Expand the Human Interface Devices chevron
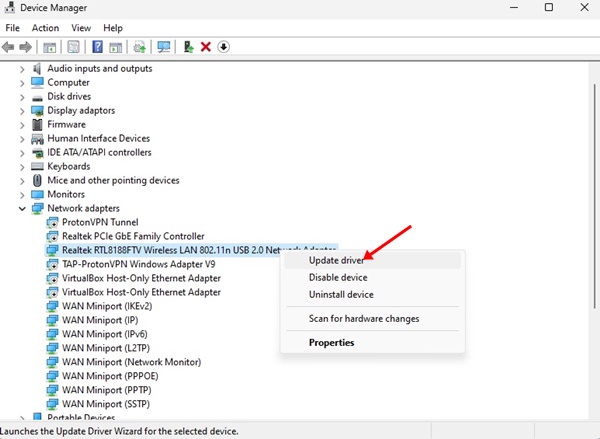The width and height of the screenshot is (600, 439). 22,139
